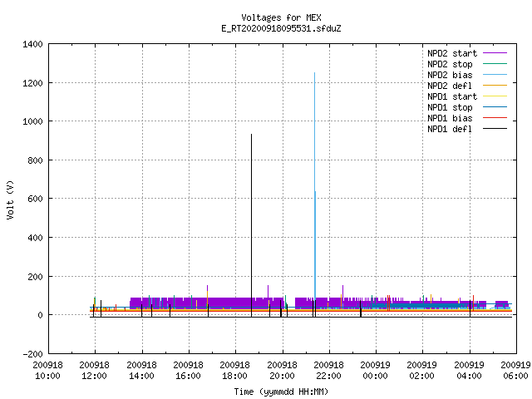Click the x-axis tick '200918 16:00'

point(189,371)
